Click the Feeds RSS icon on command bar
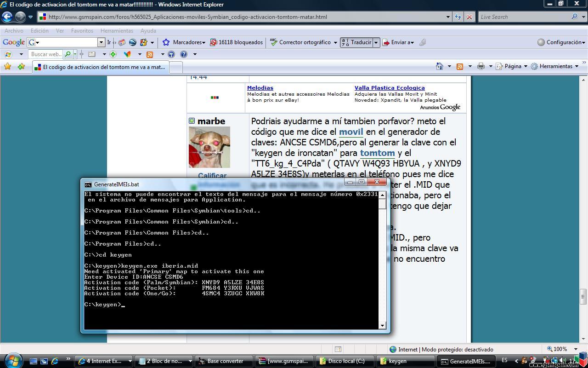 pos(460,66)
